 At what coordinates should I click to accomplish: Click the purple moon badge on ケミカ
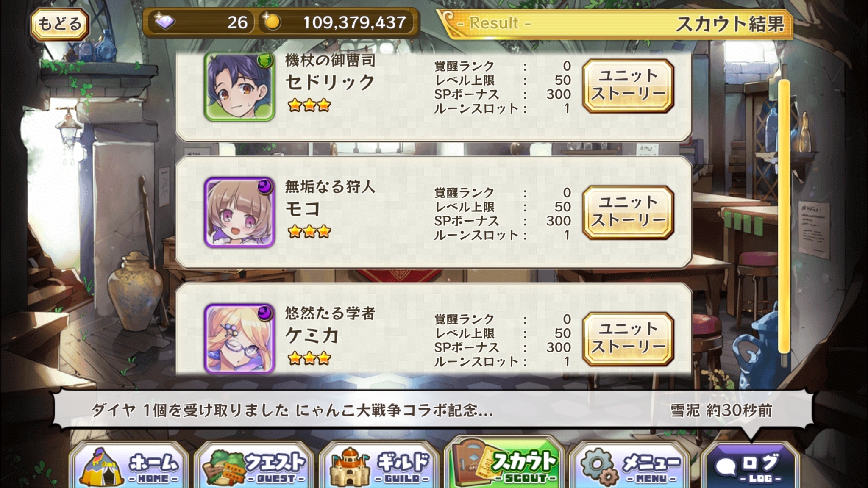265,313
